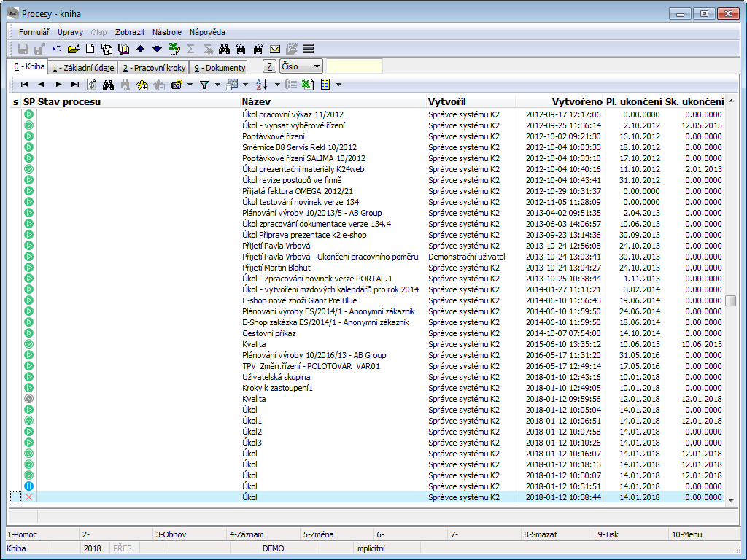Open the Číslo dropdown list
This screenshot has width=747, height=560.
tap(316, 67)
